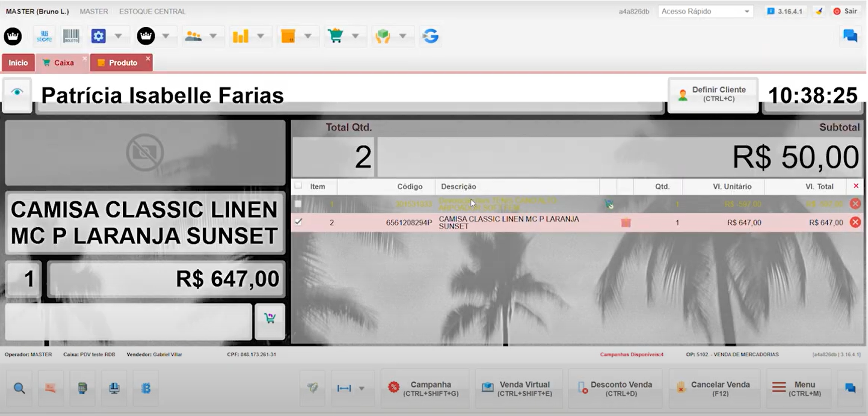The width and height of the screenshot is (868, 416).
Task: Click the magnifier search icon in bottom bar
Action: pos(19,388)
